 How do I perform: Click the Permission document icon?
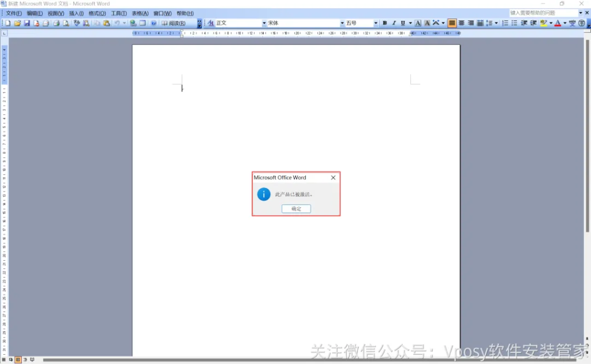pos(36,23)
